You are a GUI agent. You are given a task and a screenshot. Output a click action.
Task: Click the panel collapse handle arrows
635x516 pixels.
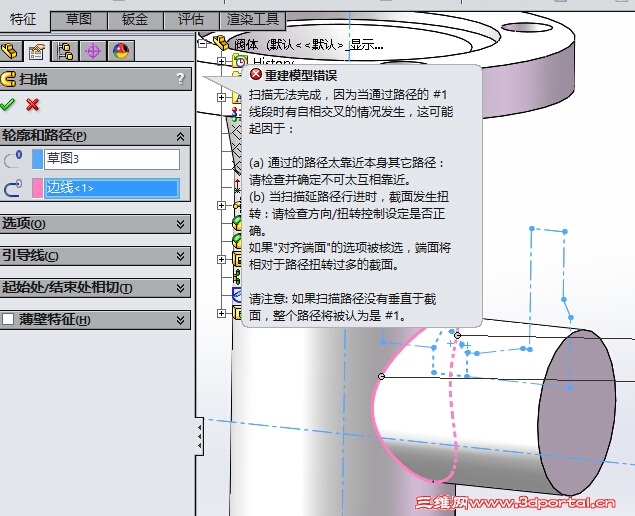(x=199, y=436)
